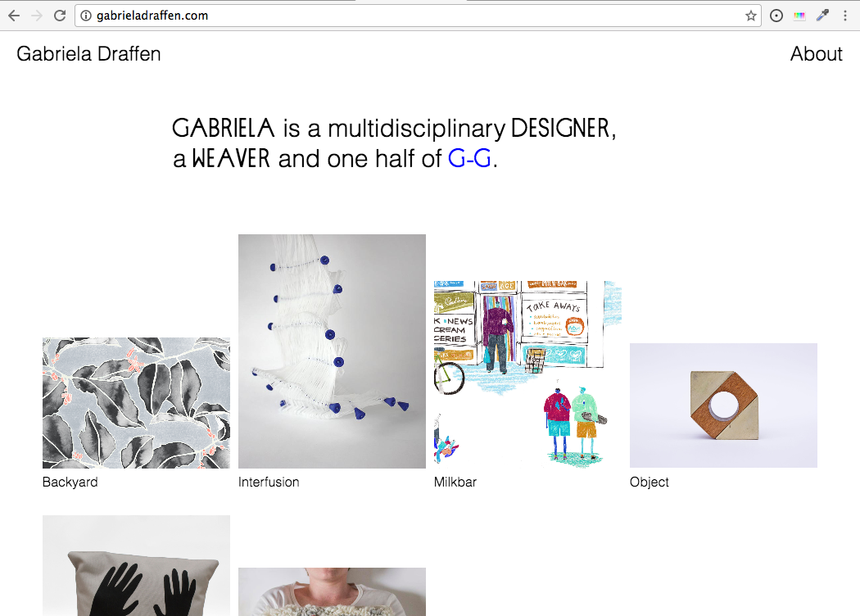Click the Milkbar caption link
This screenshot has width=860, height=616.
point(455,482)
